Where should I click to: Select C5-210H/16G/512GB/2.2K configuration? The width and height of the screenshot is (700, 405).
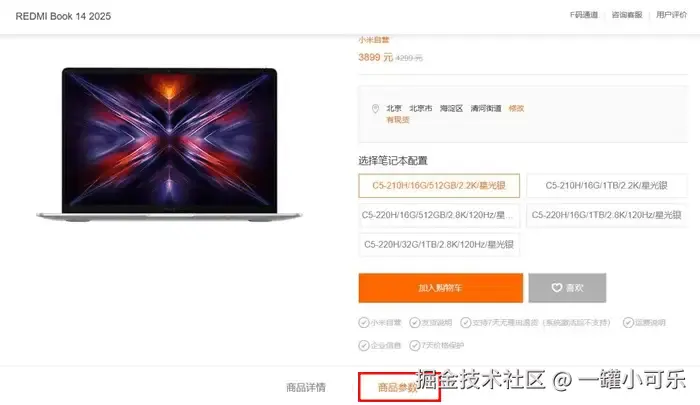(x=439, y=186)
